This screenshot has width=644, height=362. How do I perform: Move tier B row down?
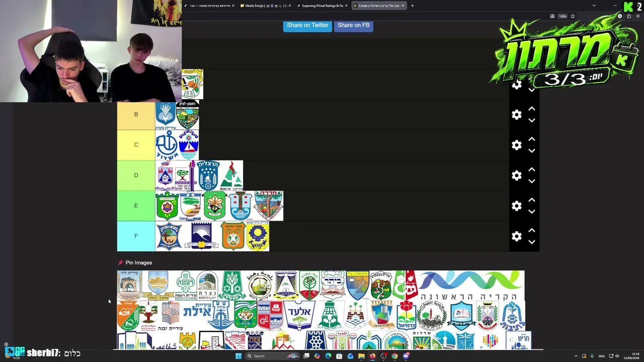(532, 121)
